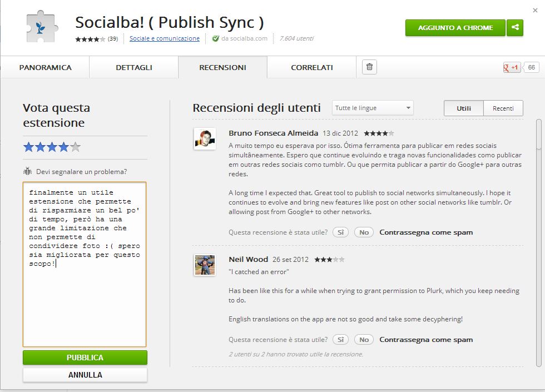545x392 pixels.
Task: Select the Recensioni tab
Action: coord(223,67)
